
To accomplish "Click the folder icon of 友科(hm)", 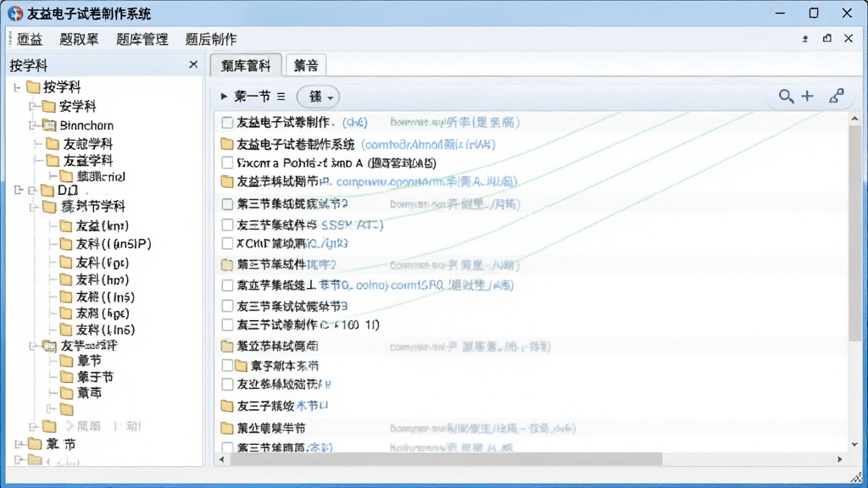I will (x=66, y=280).
